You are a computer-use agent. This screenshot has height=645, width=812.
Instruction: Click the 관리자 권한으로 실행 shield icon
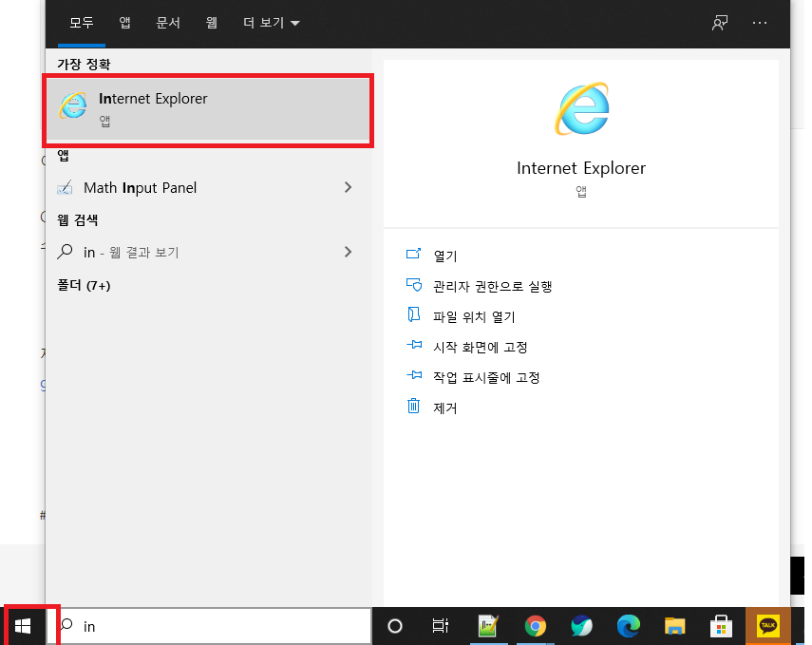coord(413,284)
